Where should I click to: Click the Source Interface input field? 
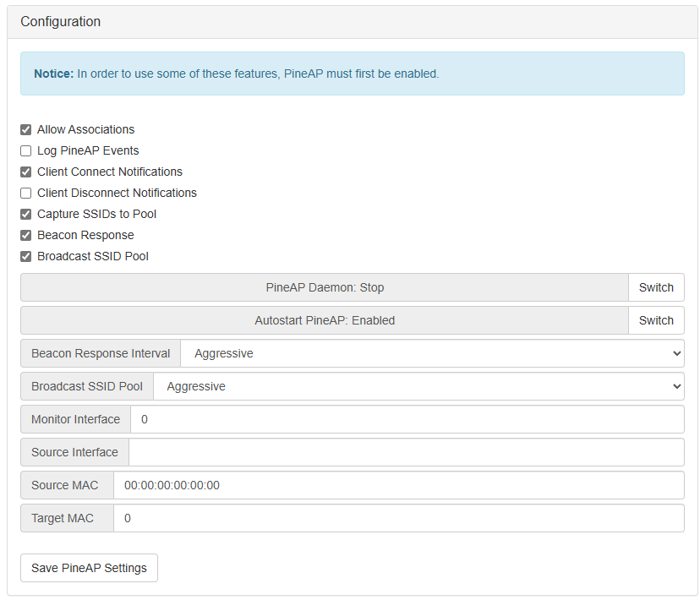(x=407, y=452)
